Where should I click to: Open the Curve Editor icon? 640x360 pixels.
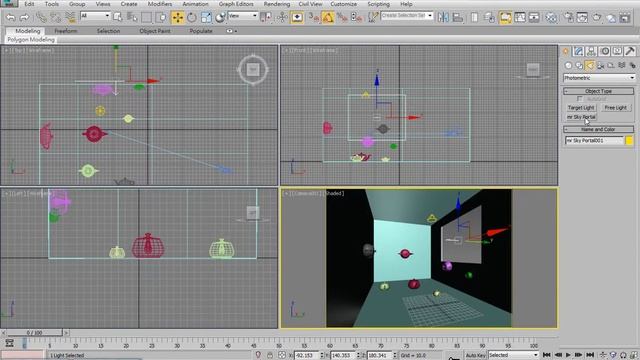(520, 17)
